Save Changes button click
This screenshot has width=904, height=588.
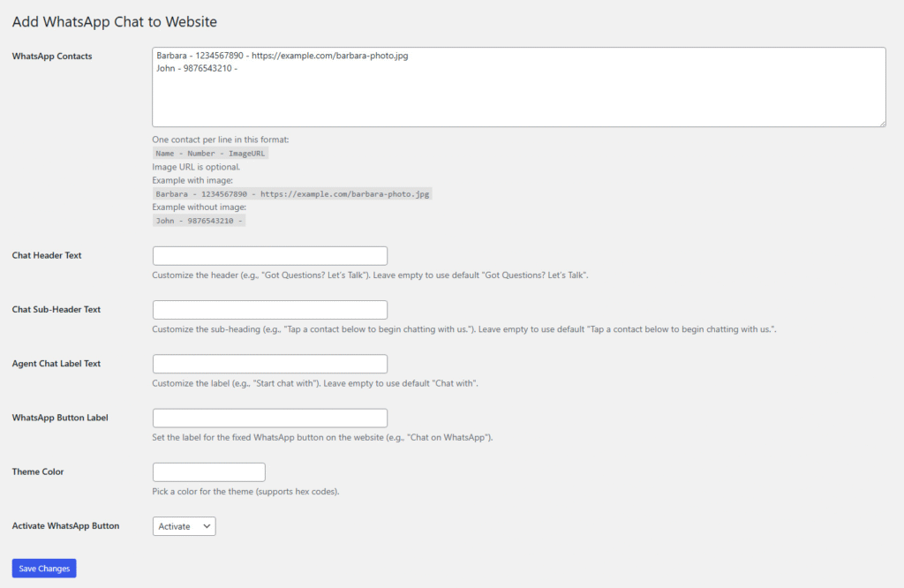click(44, 569)
